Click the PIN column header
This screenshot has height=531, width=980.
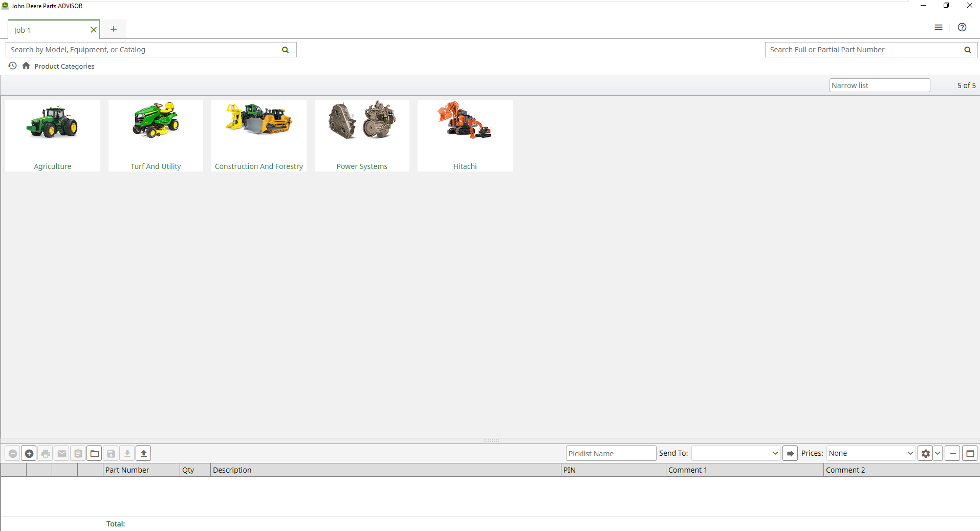point(614,470)
